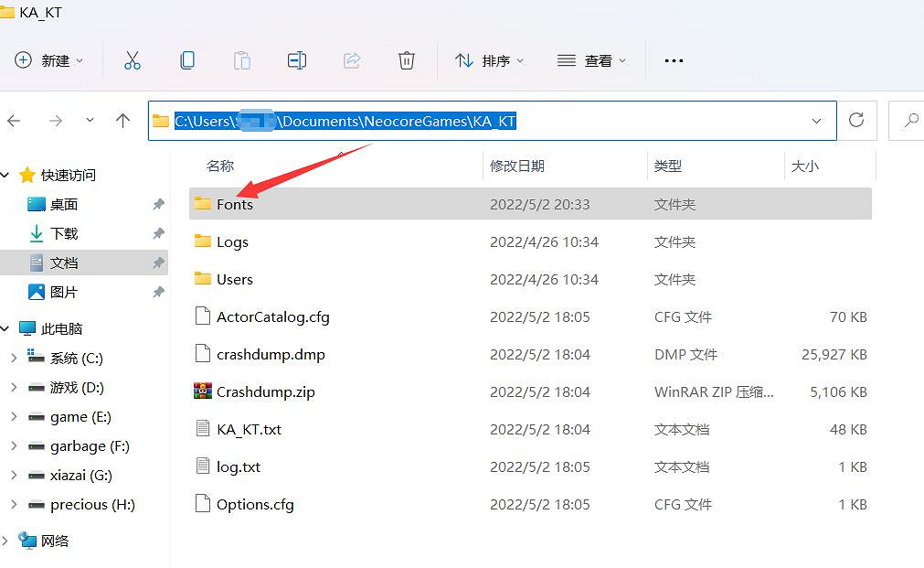Go up one folder level arrow
Image resolution: width=924 pixels, height=568 pixels.
[x=123, y=121]
